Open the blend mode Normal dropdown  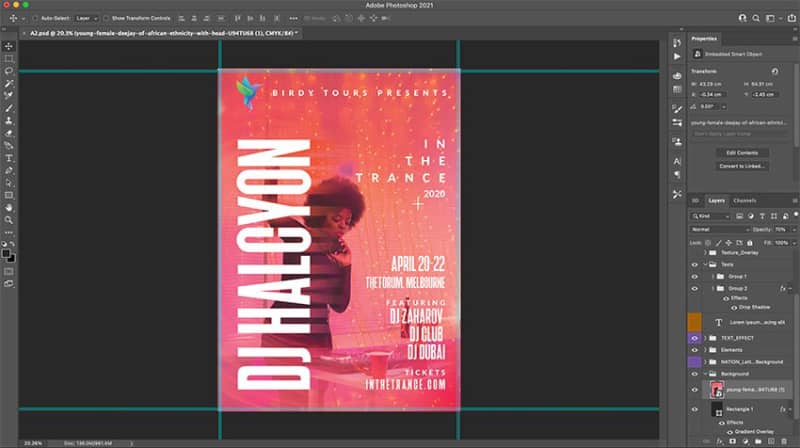[x=720, y=230]
